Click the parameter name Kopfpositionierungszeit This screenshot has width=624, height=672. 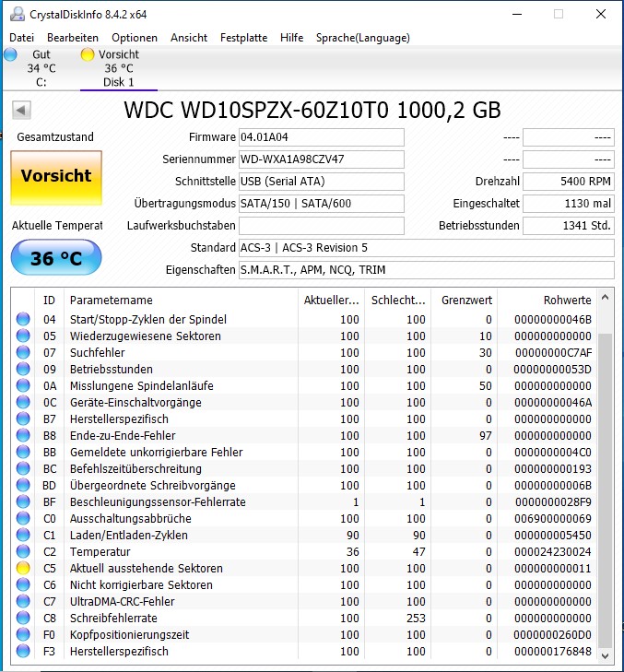[129, 635]
